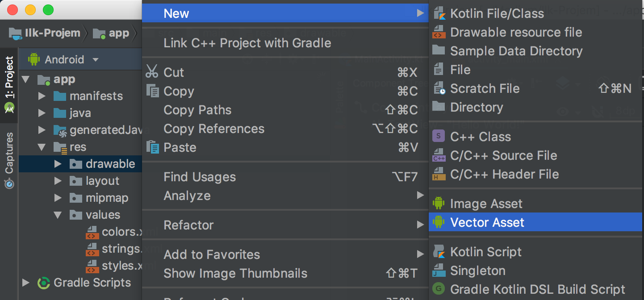The image size is (644, 300).
Task: Select Copy References menu entry
Action: click(x=285, y=129)
